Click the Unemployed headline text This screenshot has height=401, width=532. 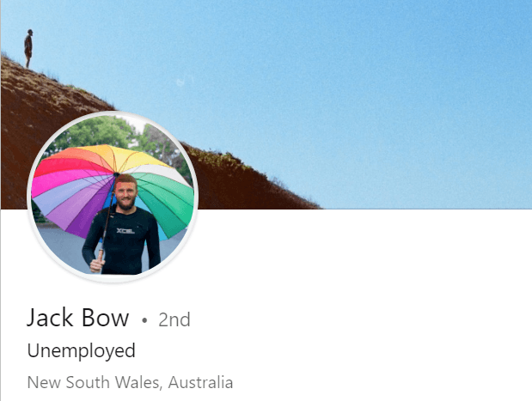(81, 351)
